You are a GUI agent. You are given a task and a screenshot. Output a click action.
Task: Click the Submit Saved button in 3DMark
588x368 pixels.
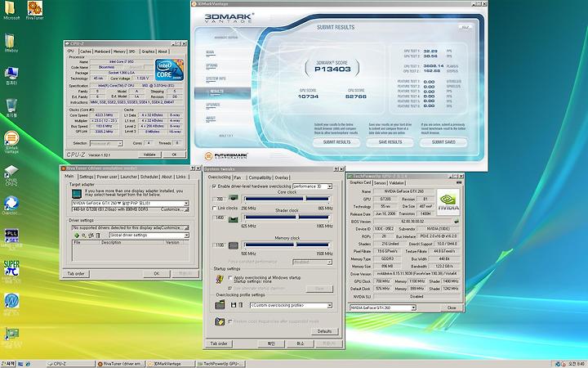click(x=443, y=142)
